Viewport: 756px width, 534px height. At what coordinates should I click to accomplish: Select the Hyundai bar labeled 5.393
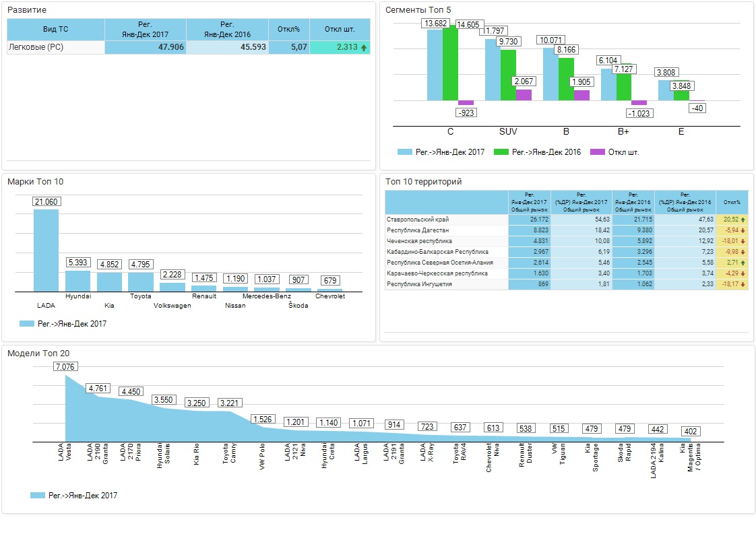point(77,280)
